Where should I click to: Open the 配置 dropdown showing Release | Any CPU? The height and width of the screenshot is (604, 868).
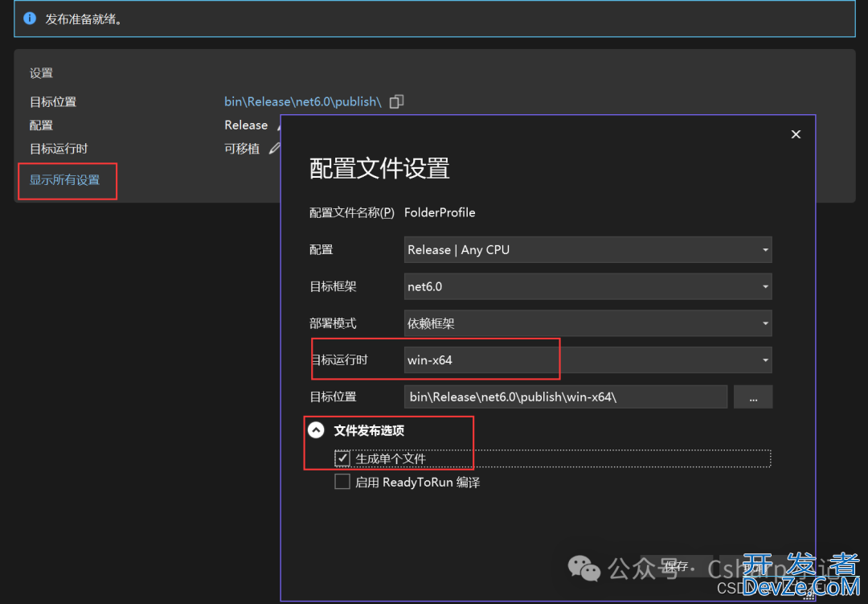pyautogui.click(x=588, y=250)
